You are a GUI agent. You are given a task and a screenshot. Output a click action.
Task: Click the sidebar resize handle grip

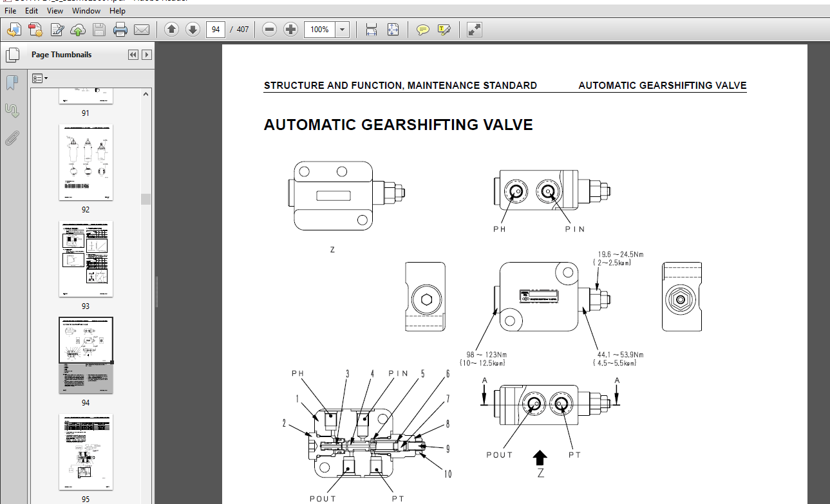click(155, 292)
